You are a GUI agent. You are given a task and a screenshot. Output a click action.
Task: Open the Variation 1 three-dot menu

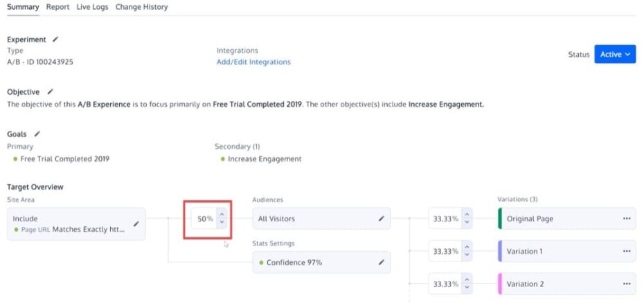click(627, 251)
